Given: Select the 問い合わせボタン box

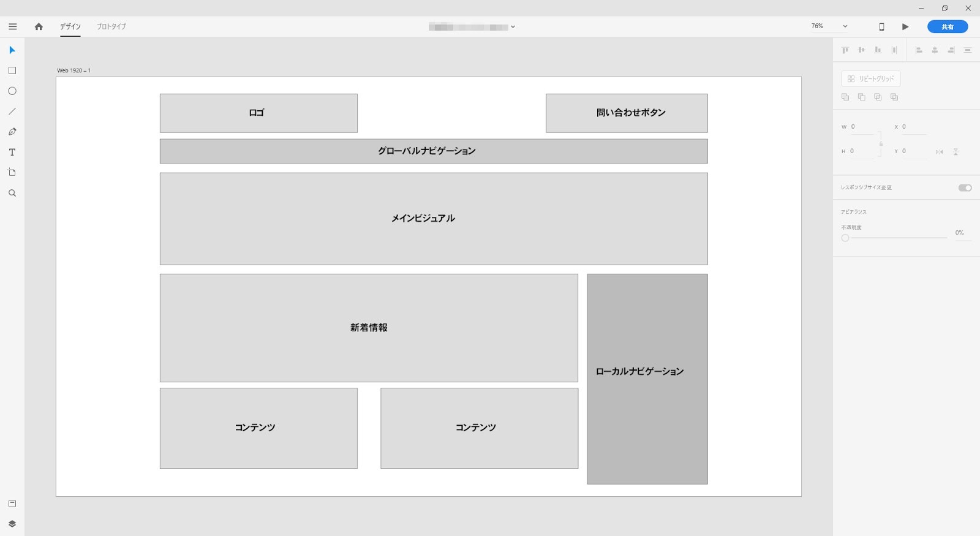Looking at the screenshot, I should point(627,113).
